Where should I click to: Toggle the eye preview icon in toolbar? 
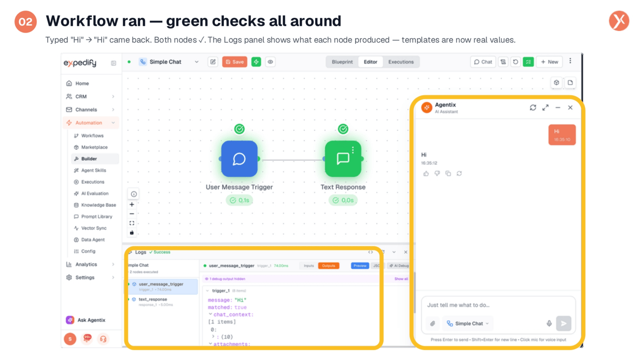pyautogui.click(x=270, y=62)
